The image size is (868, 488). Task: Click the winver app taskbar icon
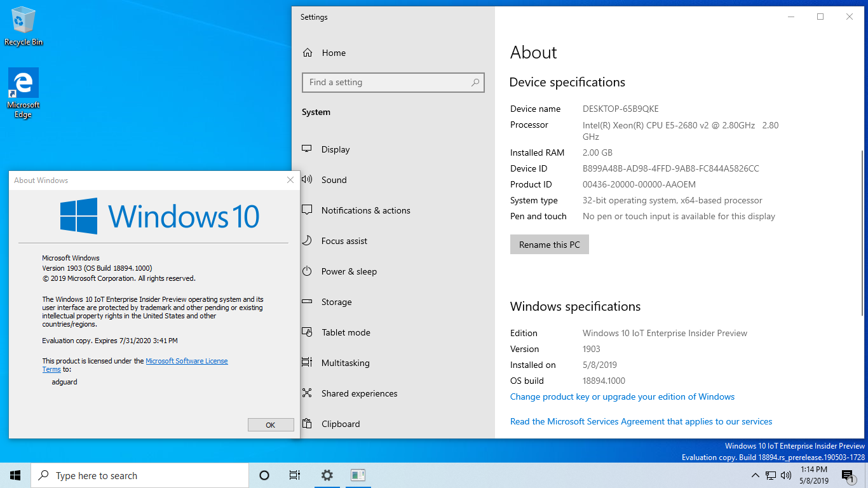(x=358, y=475)
